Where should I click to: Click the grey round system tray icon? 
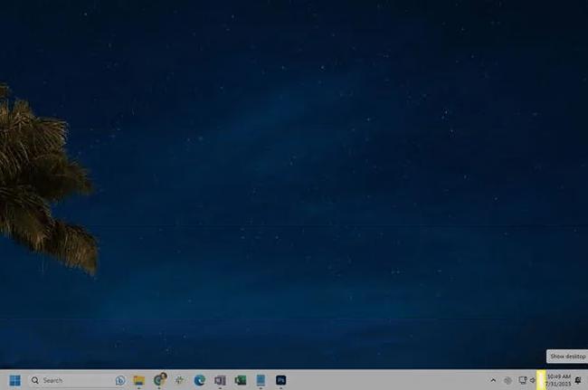point(507,380)
